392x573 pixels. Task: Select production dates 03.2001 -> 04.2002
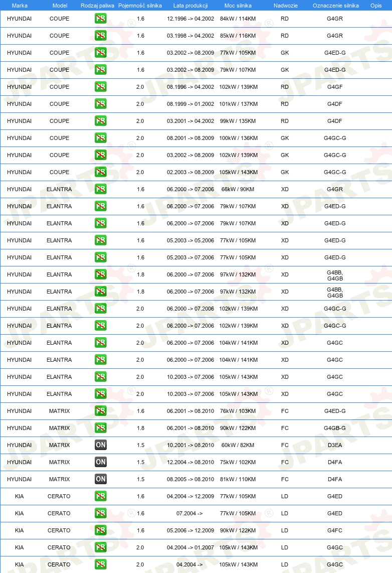pos(190,120)
